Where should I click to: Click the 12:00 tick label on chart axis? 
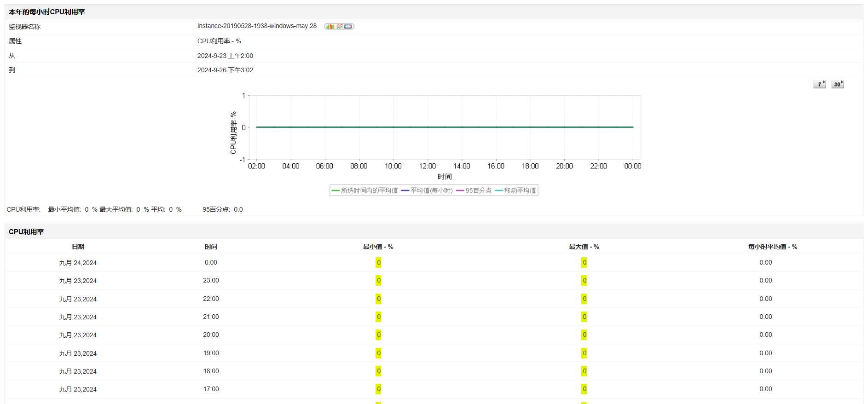428,166
